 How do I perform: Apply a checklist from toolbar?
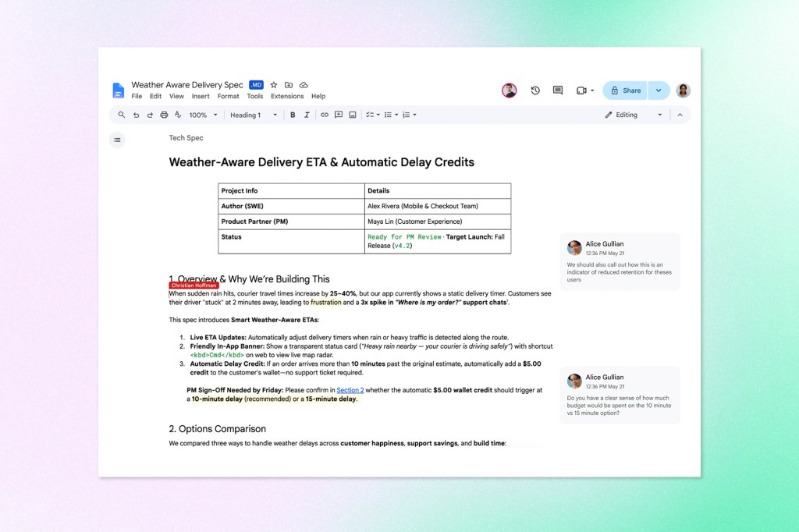pyautogui.click(x=370, y=115)
